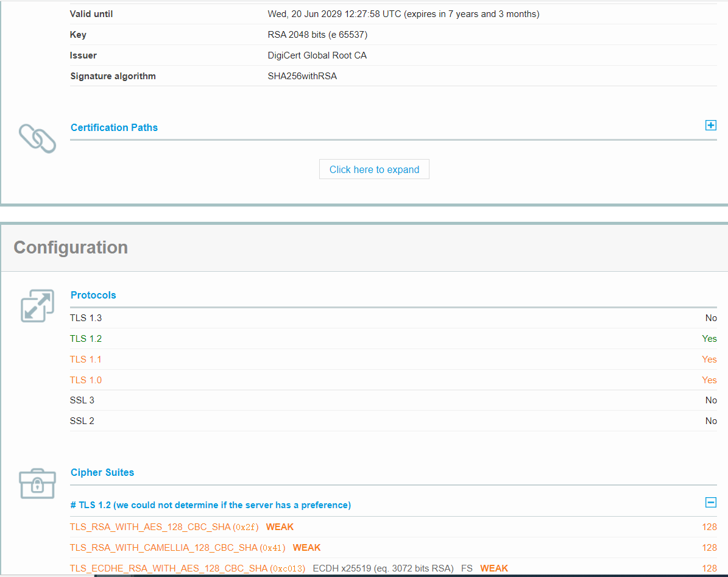Viewport: 728px width, 577px height.
Task: Click the padlock briefcase icon beside Cipher Suites
Action: 37,483
